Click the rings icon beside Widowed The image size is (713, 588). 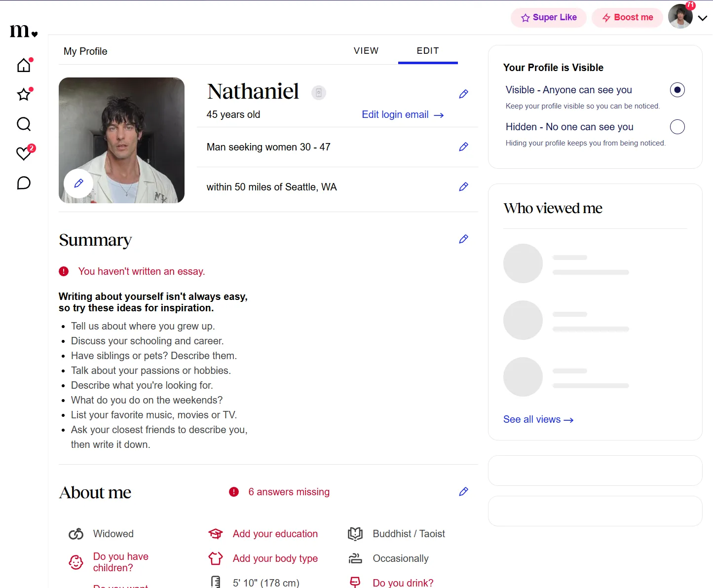76,534
